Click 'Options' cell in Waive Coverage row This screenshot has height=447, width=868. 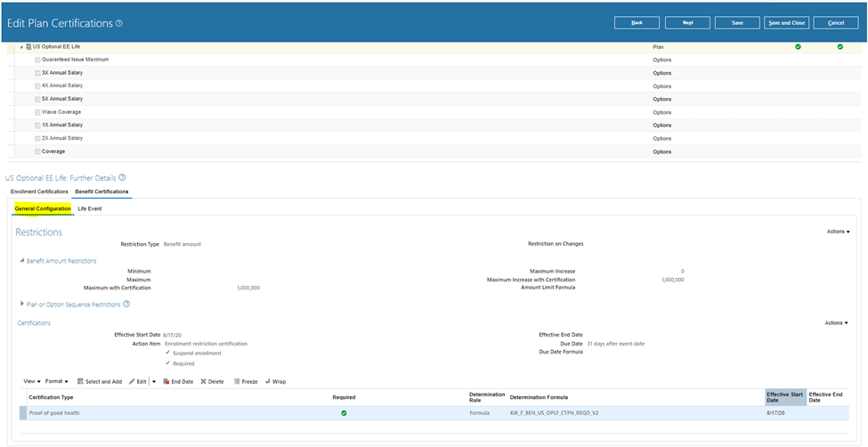(662, 112)
